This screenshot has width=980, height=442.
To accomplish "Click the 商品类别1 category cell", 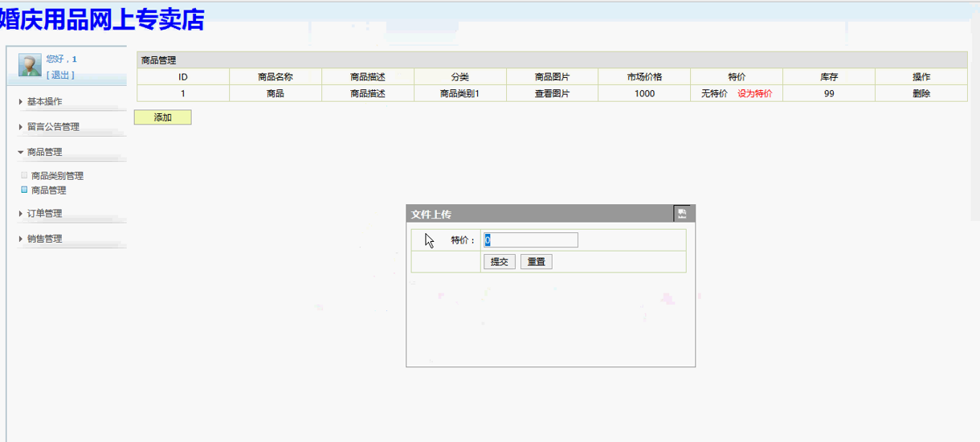I will [x=460, y=93].
